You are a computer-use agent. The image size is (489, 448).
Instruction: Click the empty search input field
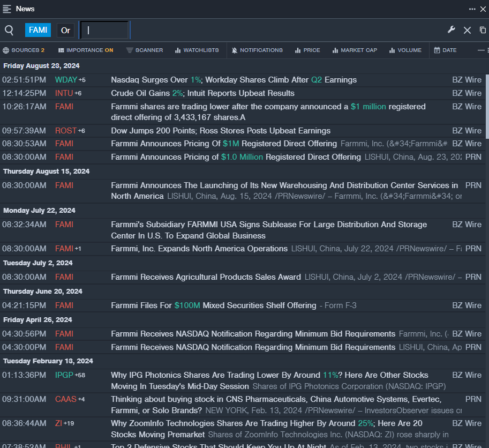(104, 31)
